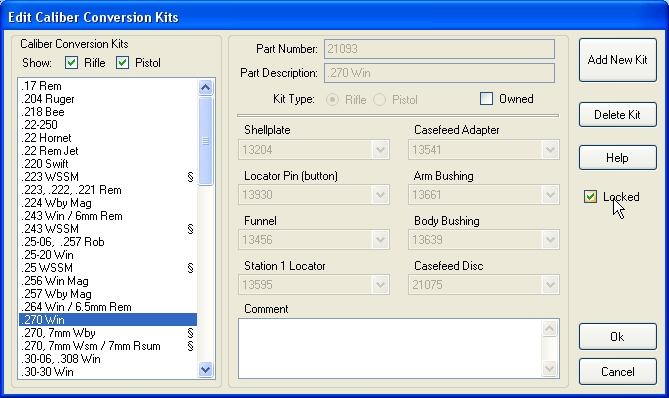Select .223, .222, .221 Rem entry
Screen dimensions: 669x398
click(x=108, y=190)
